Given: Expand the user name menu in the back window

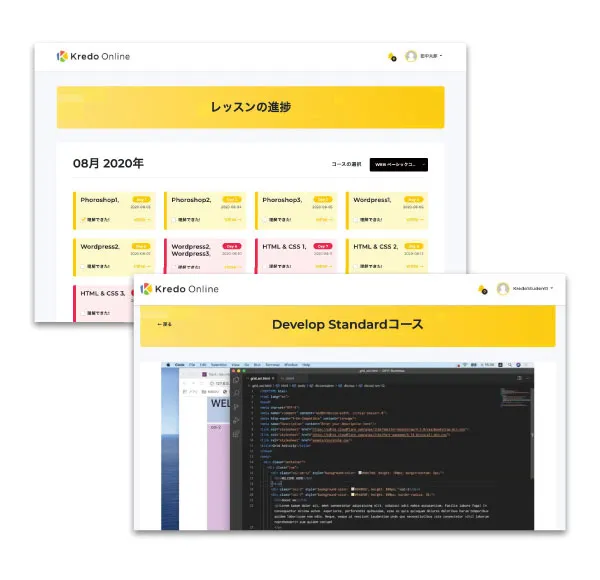Looking at the screenshot, I should click(x=431, y=56).
